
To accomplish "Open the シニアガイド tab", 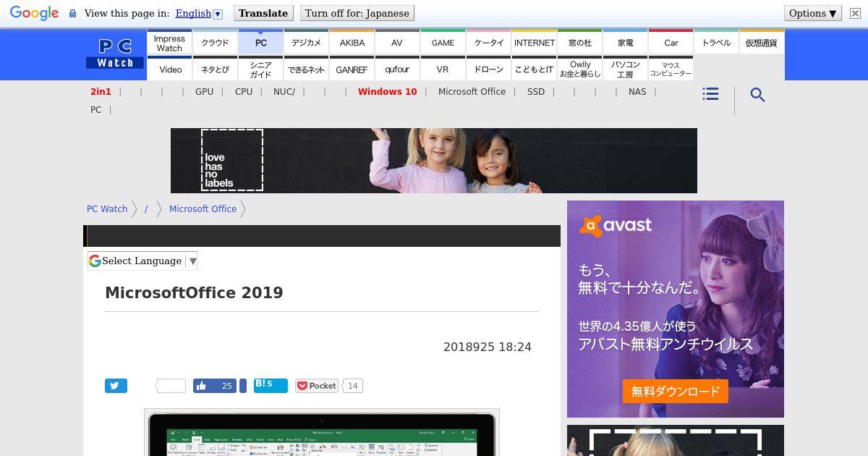I will (x=260, y=69).
